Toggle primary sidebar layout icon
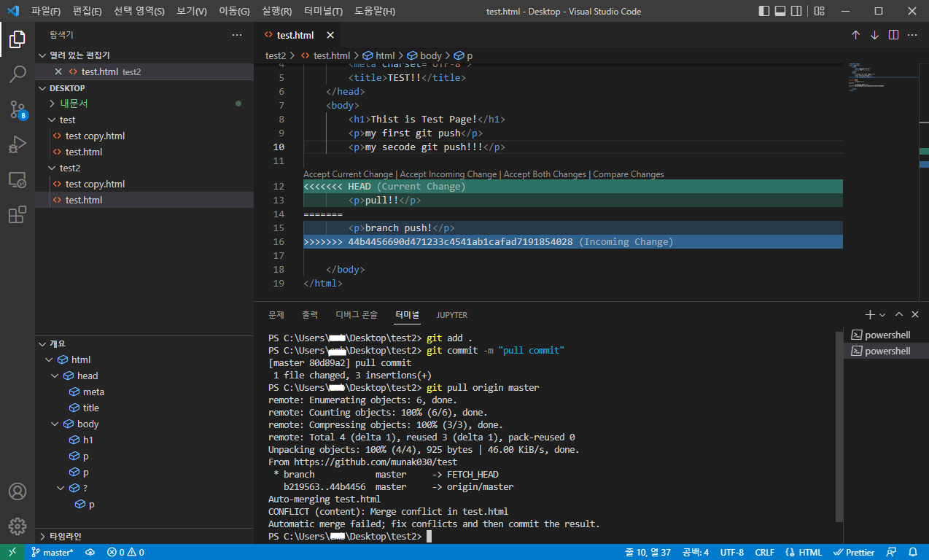The width and height of the screenshot is (929, 560). [764, 11]
